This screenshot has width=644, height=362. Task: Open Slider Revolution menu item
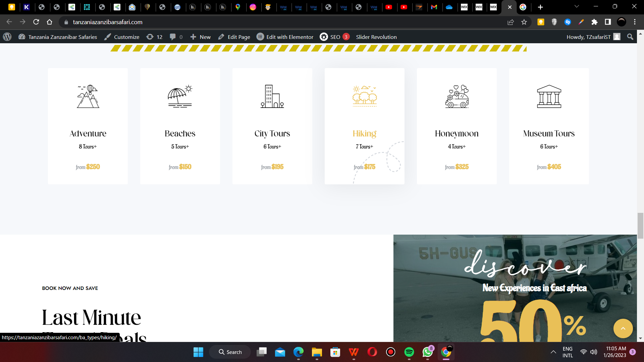(376, 37)
